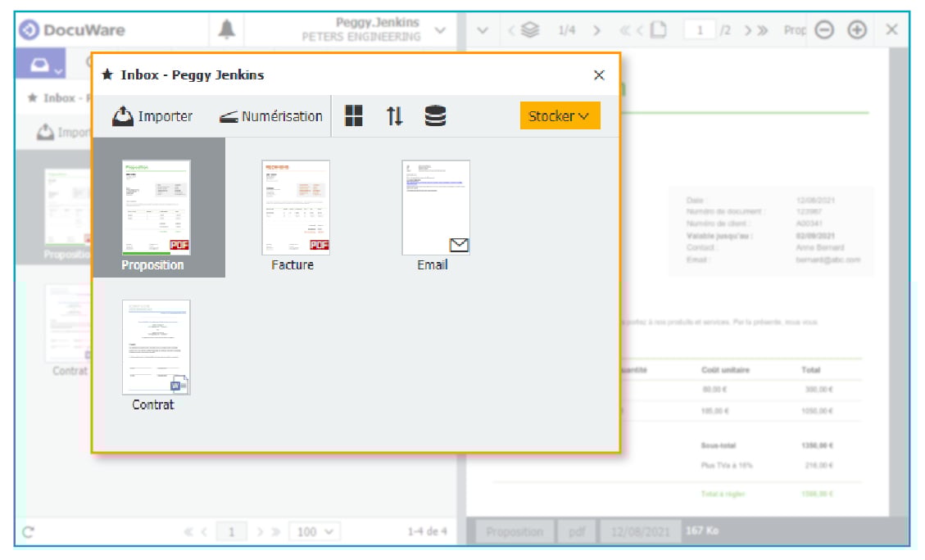Expand the Peggy.Jenkins user menu

coord(440,30)
